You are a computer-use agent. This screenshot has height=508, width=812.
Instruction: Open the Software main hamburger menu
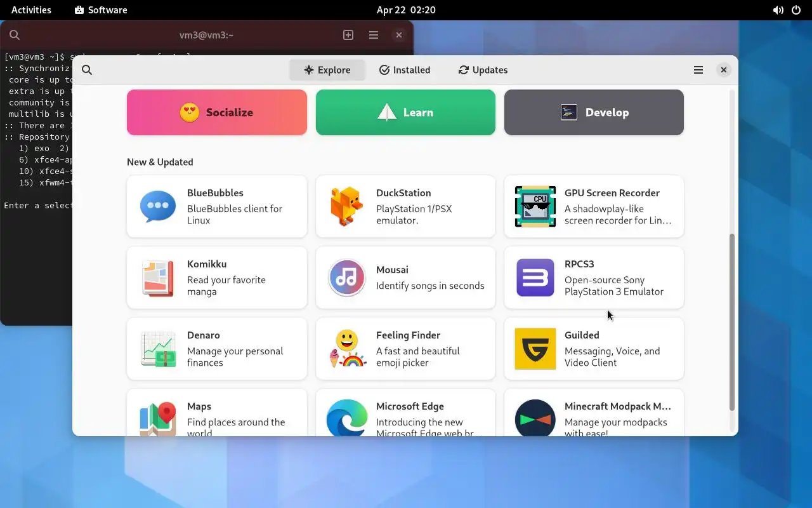tap(698, 70)
